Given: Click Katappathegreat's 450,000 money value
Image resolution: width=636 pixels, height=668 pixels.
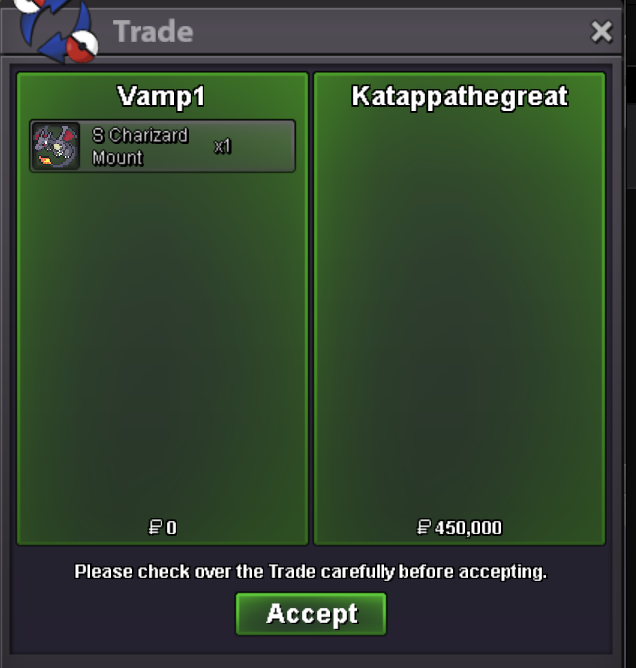Looking at the screenshot, I should tap(468, 528).
